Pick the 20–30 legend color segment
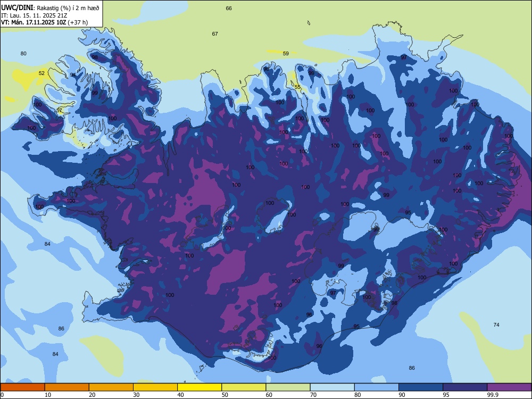Viewport: 532px width, 399px height. pyautogui.click(x=111, y=387)
